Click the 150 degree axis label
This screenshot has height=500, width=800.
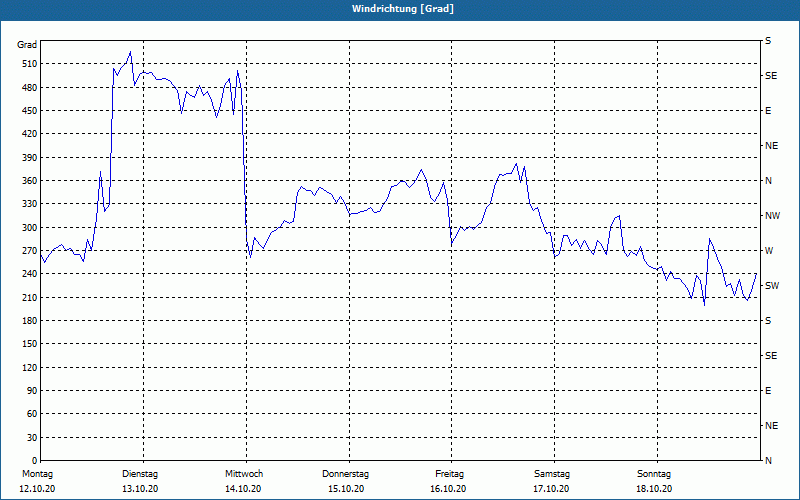coord(31,344)
